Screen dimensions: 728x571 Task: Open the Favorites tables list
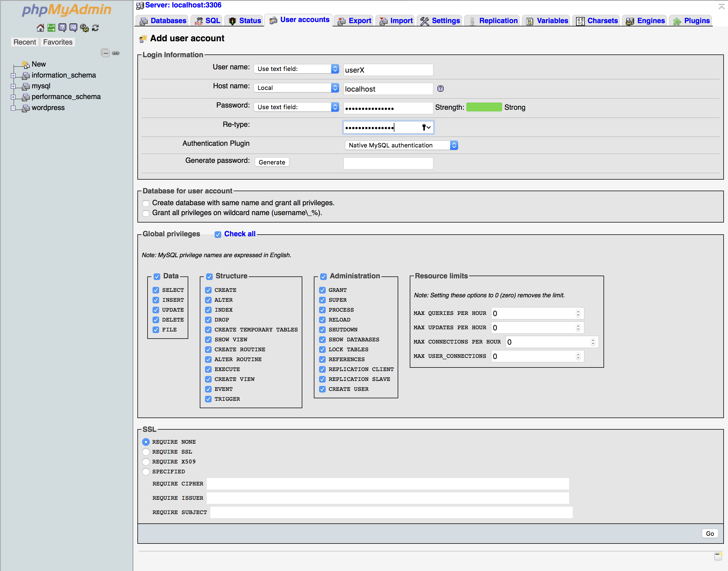pyautogui.click(x=58, y=42)
